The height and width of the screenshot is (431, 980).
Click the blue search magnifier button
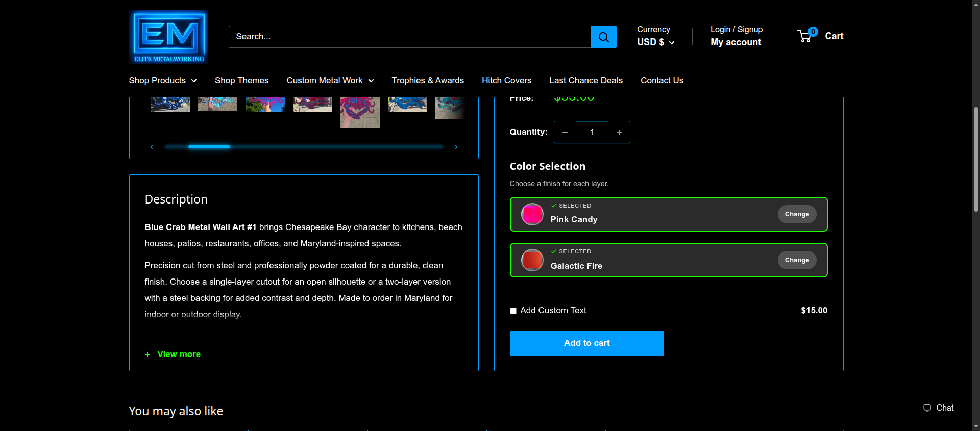click(x=603, y=37)
